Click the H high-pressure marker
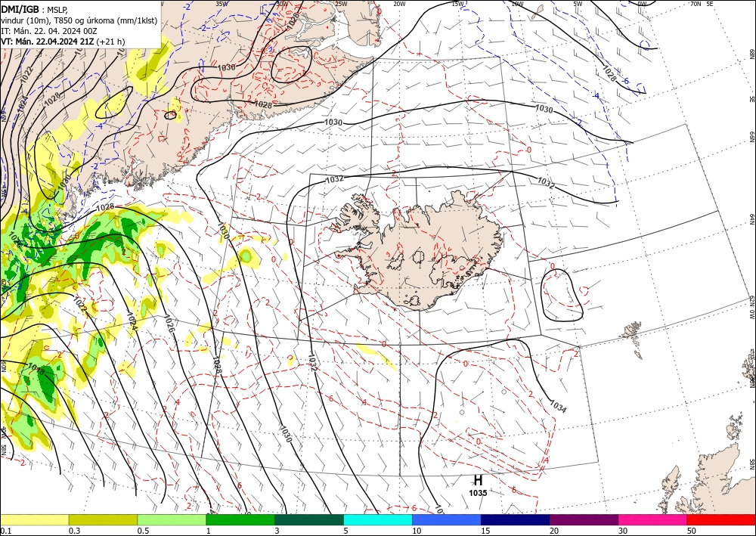756x536 pixels. point(478,481)
